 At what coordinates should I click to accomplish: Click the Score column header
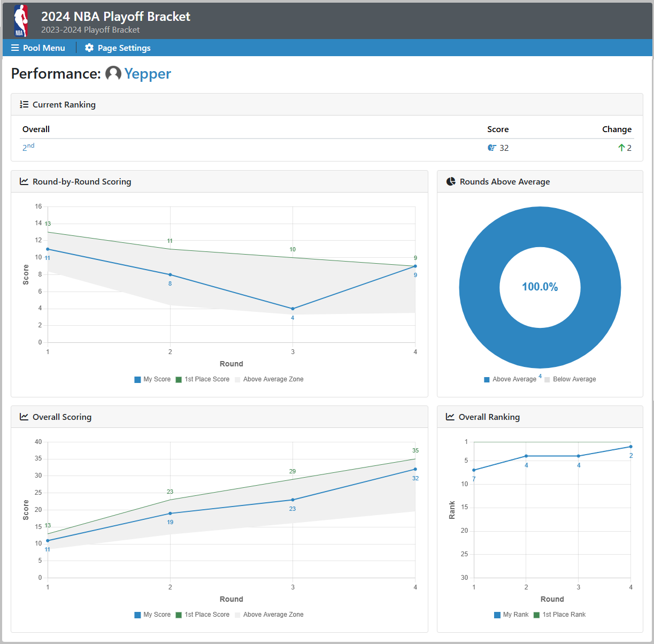click(498, 129)
